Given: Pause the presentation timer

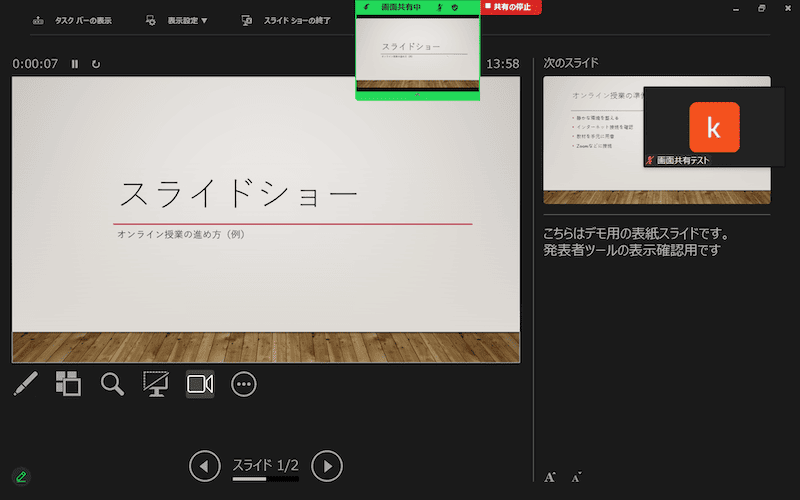Looking at the screenshot, I should [x=75, y=64].
